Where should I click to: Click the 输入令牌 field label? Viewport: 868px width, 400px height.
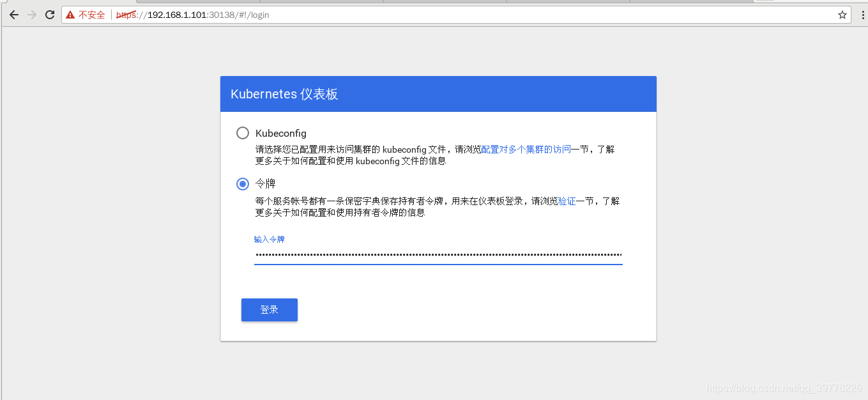coord(269,240)
